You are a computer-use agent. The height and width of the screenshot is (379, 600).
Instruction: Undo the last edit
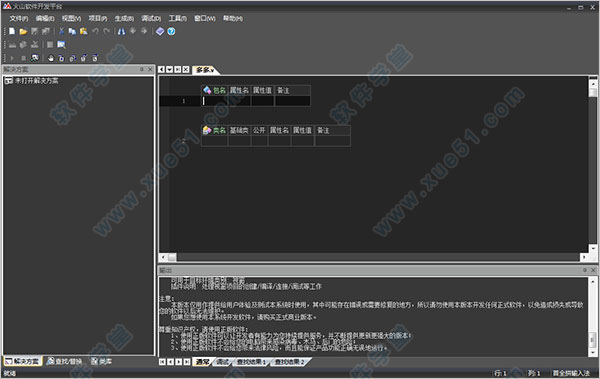(95, 31)
